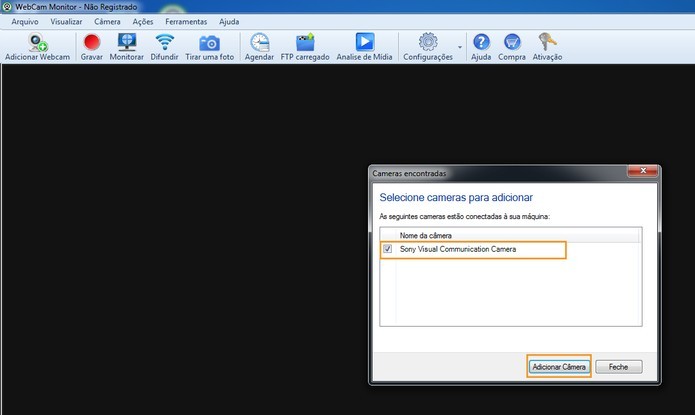Screen dimensions: 695x415
Task: Click the FTP carregado icon
Action: (304, 44)
